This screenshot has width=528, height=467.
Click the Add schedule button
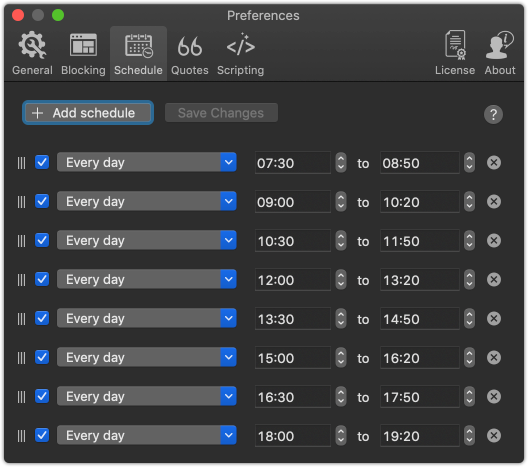point(88,113)
